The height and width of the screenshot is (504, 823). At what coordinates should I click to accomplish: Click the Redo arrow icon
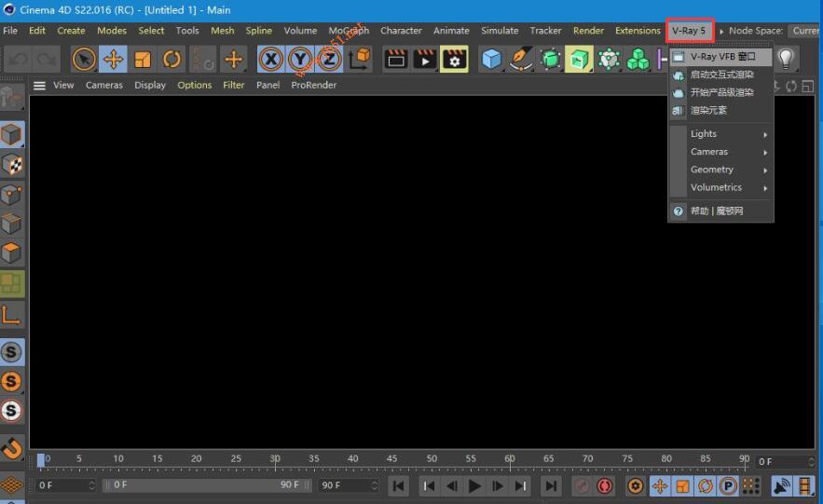[47, 60]
